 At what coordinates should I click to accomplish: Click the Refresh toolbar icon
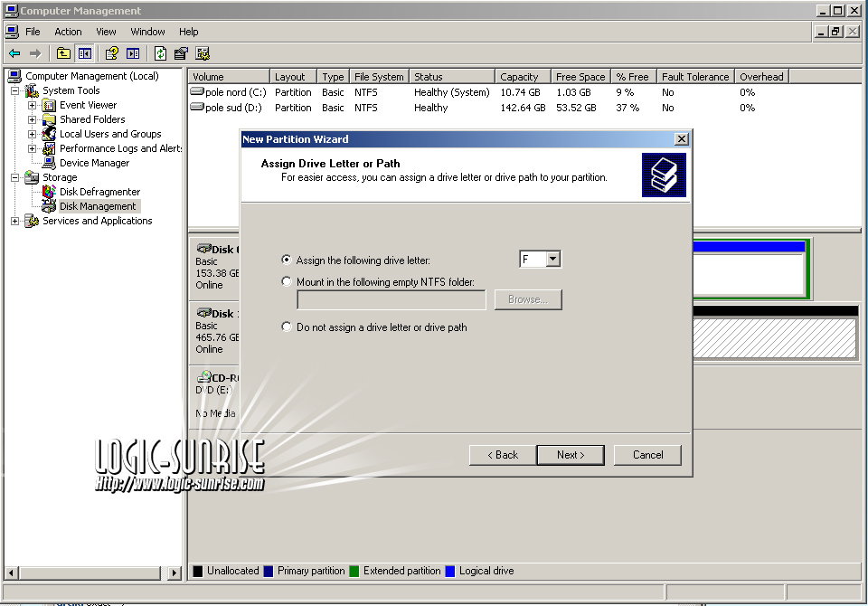160,53
